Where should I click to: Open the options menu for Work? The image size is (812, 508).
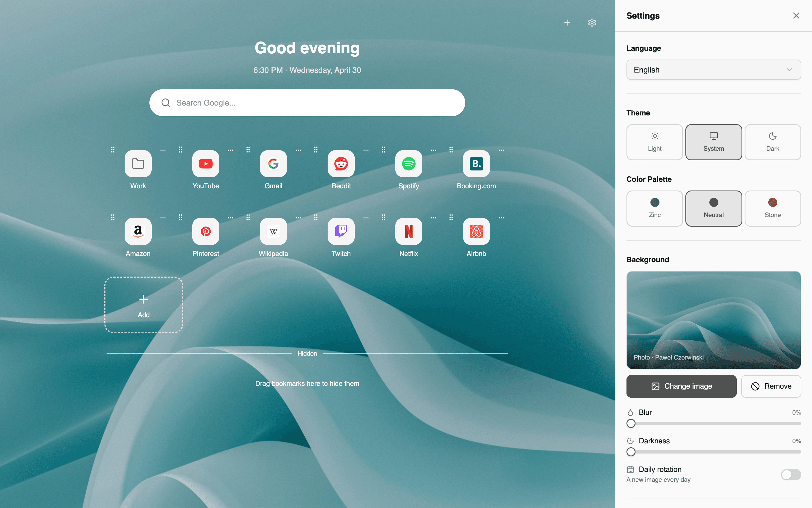click(163, 150)
